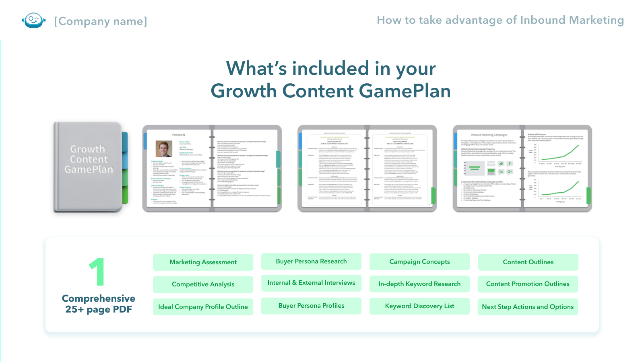The width and height of the screenshot is (644, 362).
Task: Select the Marketing Assessment tag
Action: click(x=203, y=262)
